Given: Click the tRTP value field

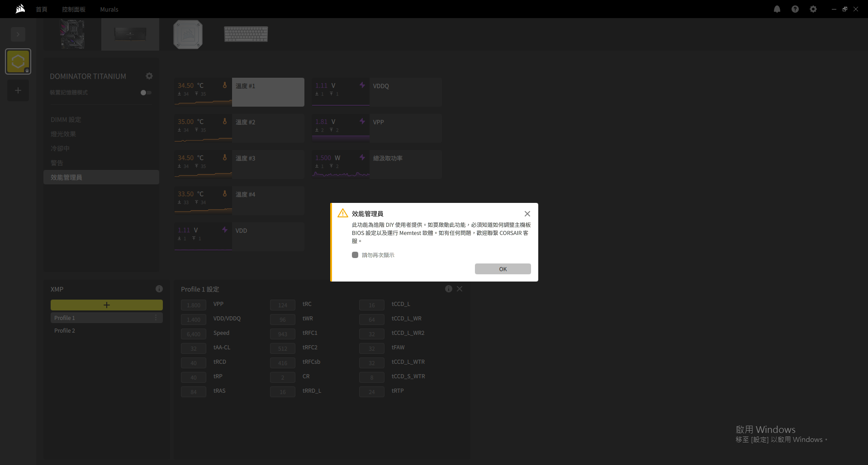Looking at the screenshot, I should [x=372, y=392].
